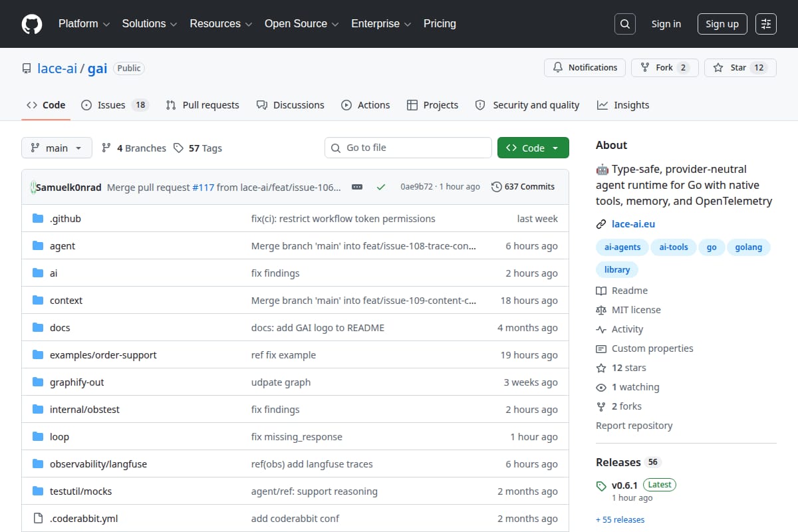Switch to the Projects tab
This screenshot has height=532, width=798.
432,105
